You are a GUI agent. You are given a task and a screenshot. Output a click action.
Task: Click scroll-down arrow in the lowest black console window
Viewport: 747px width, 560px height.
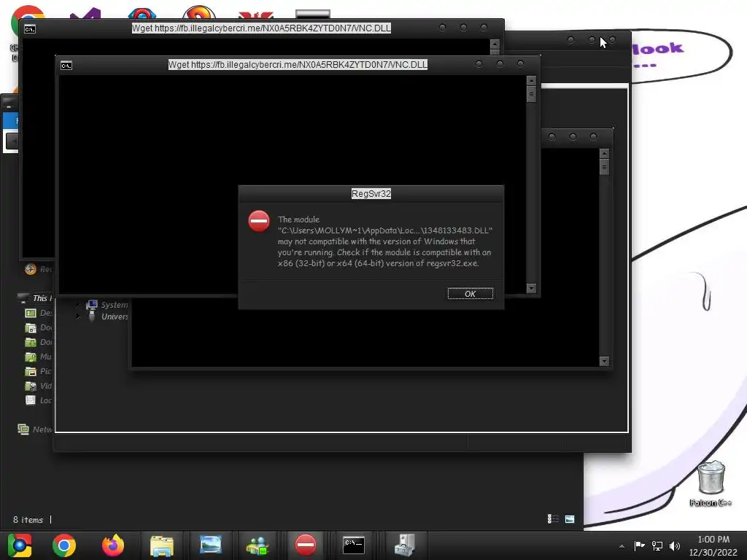[604, 361]
